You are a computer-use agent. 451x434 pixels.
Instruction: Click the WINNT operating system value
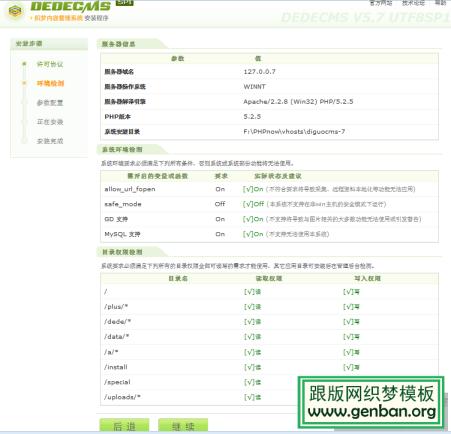pyautogui.click(x=255, y=87)
